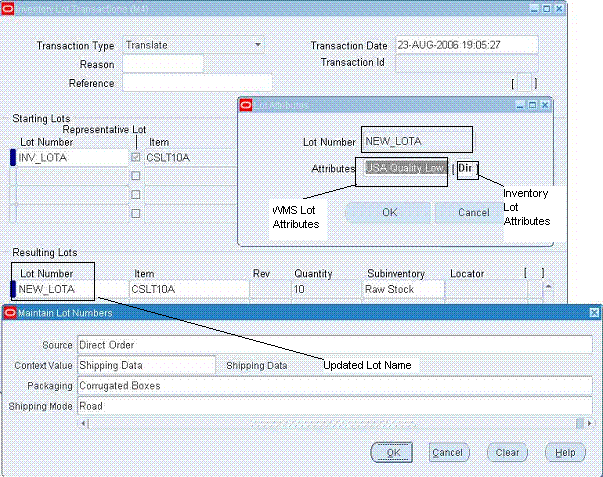This screenshot has width=603, height=477.
Task: Click the Oracle icon of Lot Attributes window
Action: click(246, 105)
